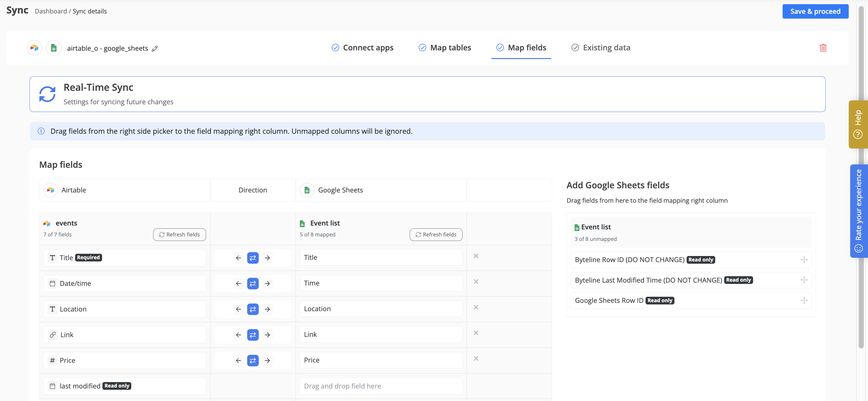868x401 pixels.
Task: Set Link row direction to right arrow
Action: coord(267,335)
